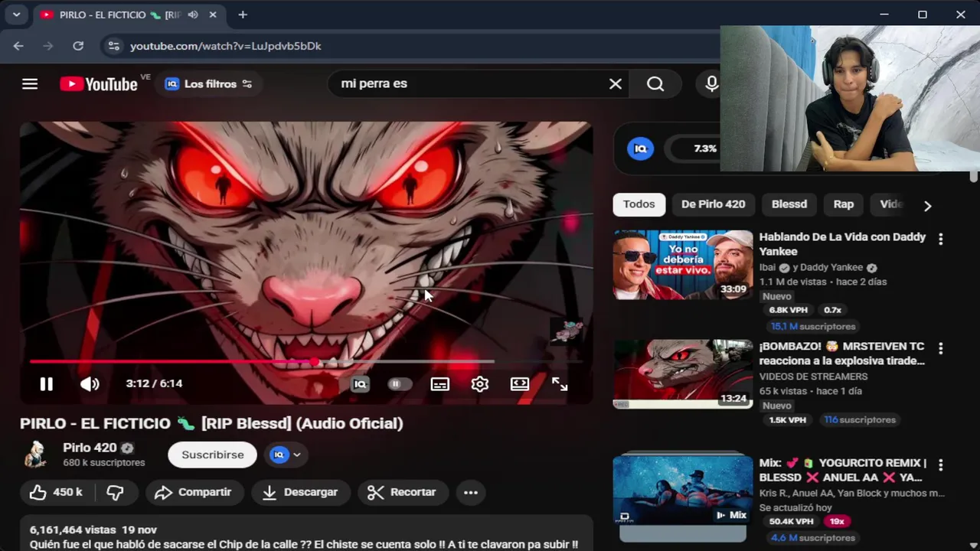
Task: Subscribe with Suscribirse button
Action: pos(212,455)
